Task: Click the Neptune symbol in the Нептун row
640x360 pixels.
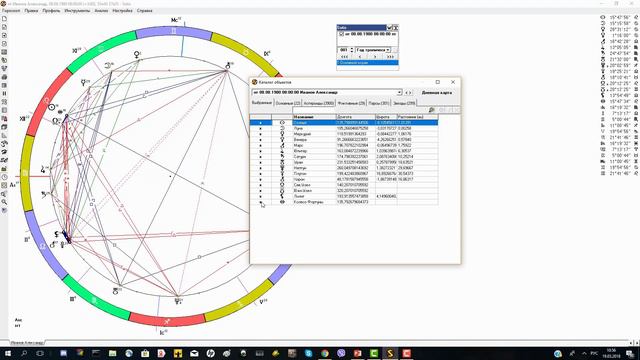Action: (282, 168)
